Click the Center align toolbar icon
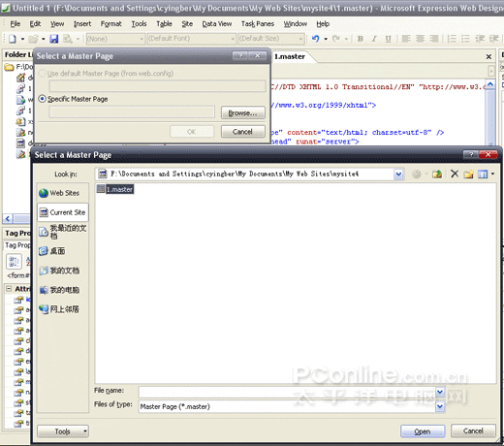Screen dimensions: 504x446 (420, 39)
